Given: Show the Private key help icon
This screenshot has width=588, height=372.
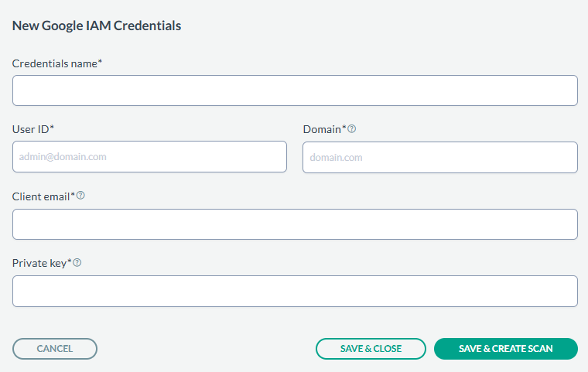Looking at the screenshot, I should pos(77,263).
